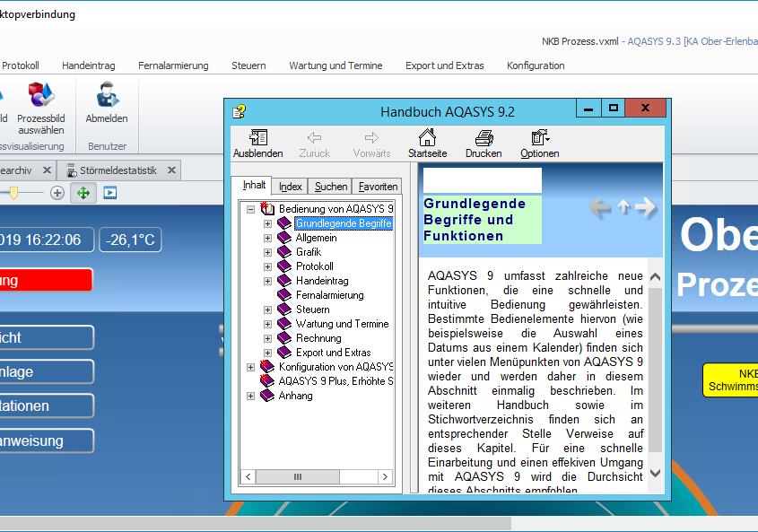Open the Export und Extras ribbon tab
This screenshot has width=758, height=532.
click(x=444, y=65)
